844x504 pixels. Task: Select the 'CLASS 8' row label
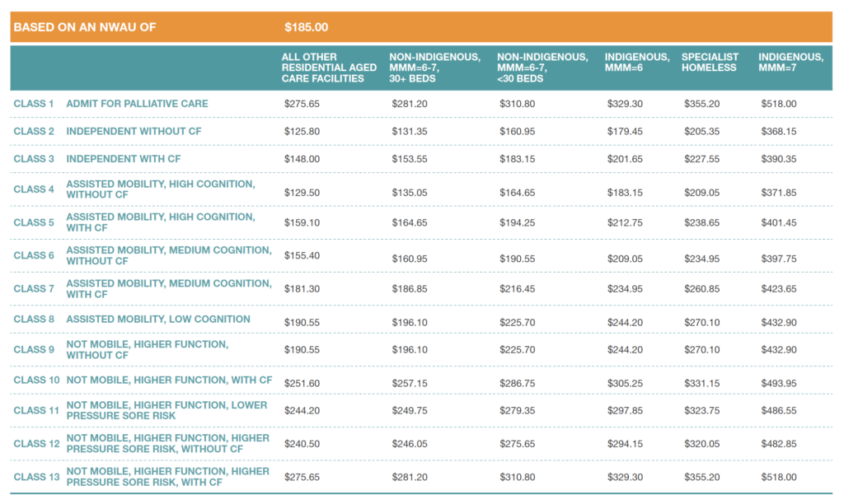[x=33, y=320]
